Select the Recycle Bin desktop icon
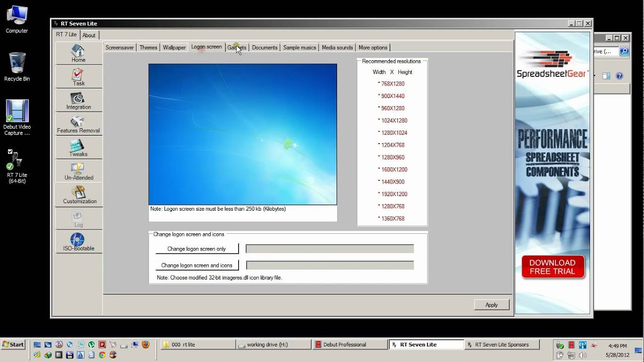The image size is (644, 362). point(17,67)
